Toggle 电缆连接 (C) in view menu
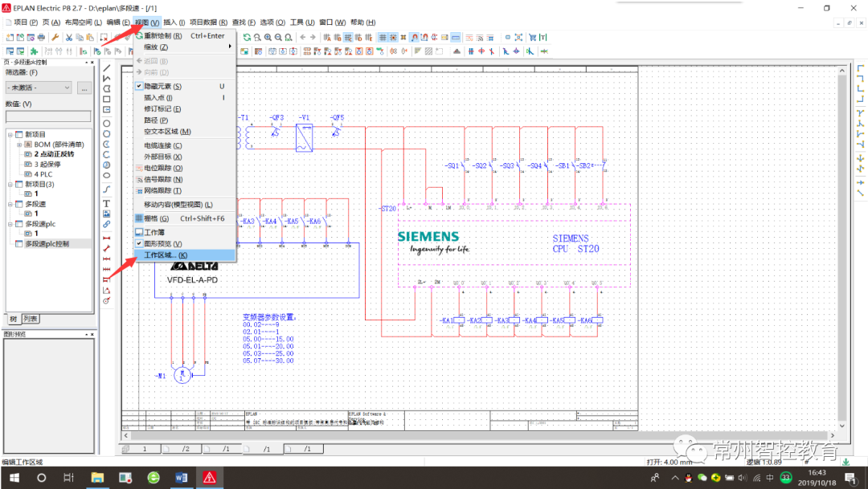The image size is (868, 489). tap(185, 145)
